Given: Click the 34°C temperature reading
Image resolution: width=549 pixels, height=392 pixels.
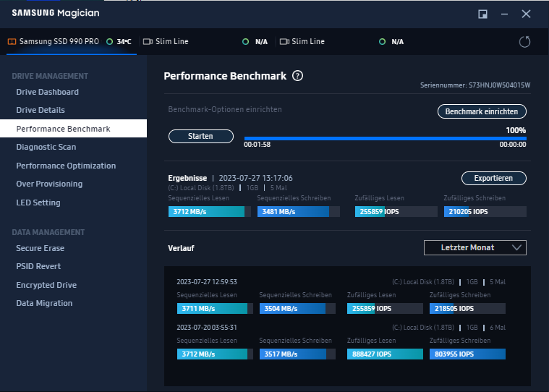Looking at the screenshot, I should (x=124, y=42).
